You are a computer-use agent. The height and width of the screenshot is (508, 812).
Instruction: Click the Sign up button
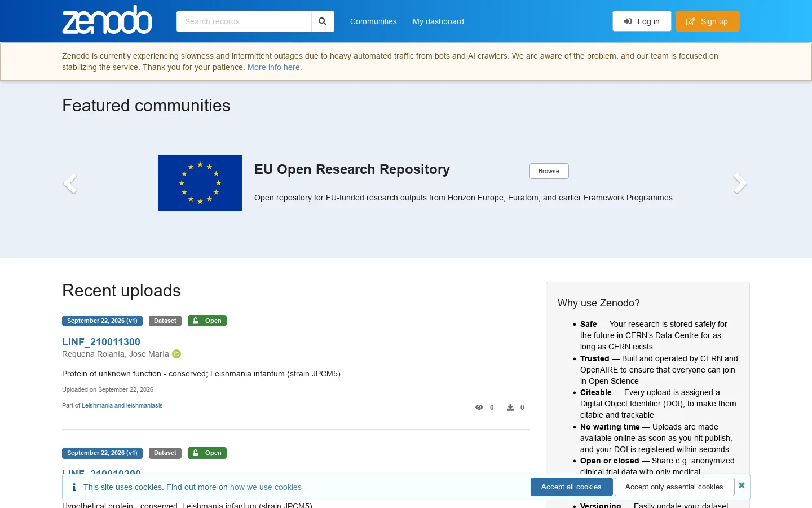[708, 21]
